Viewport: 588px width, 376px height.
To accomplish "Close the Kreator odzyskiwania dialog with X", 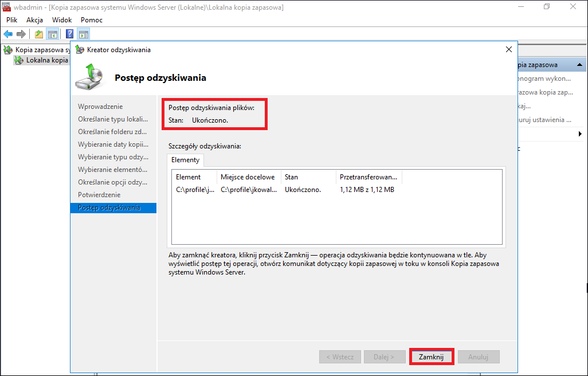I will click(508, 49).
